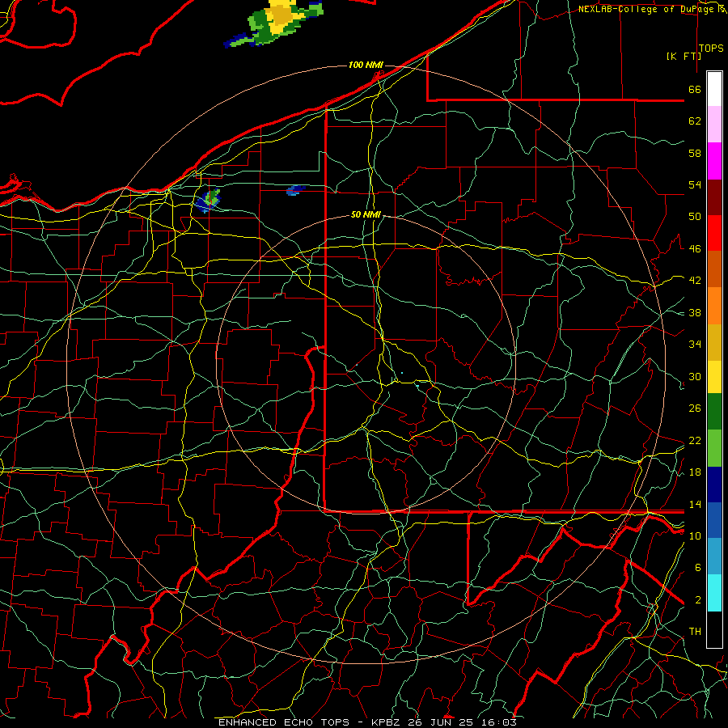Select the 26 legend value
The width and height of the screenshot is (728, 728).
(x=695, y=408)
